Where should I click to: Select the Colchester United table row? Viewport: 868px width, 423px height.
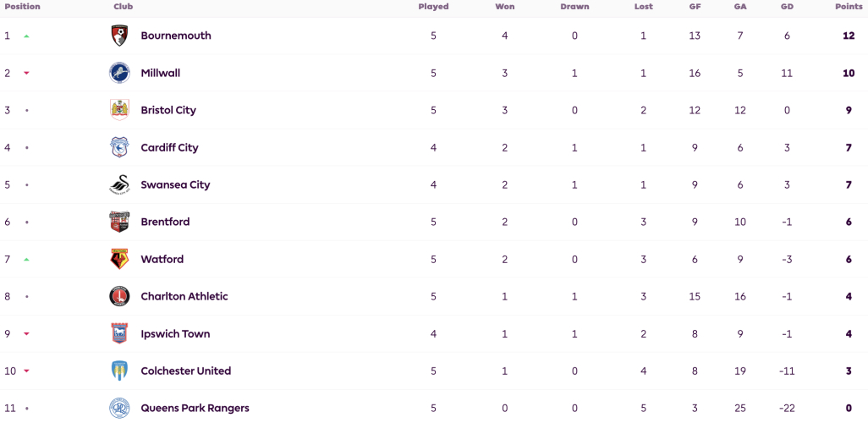click(434, 371)
